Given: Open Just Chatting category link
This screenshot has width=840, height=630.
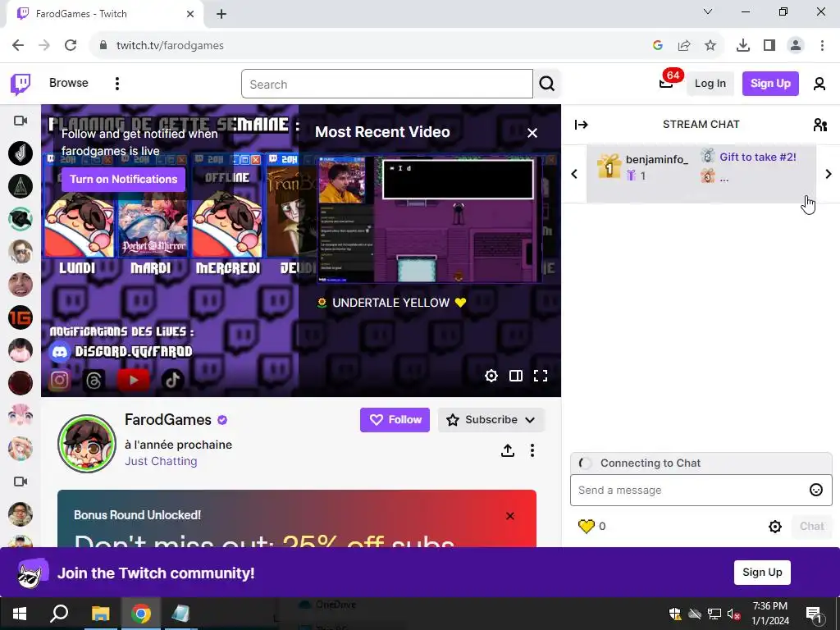Looking at the screenshot, I should click(x=161, y=461).
